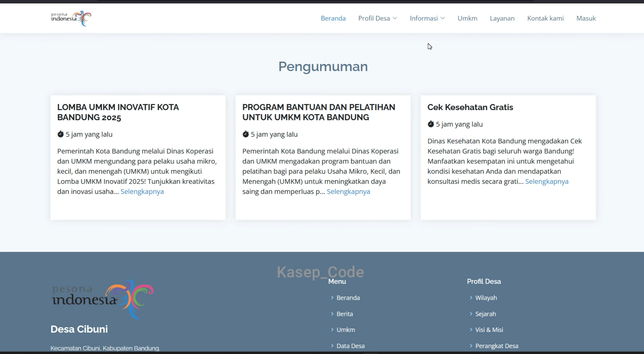Click Kecamatan Cibuni, Kabupaten Bandung address text

click(x=105, y=348)
